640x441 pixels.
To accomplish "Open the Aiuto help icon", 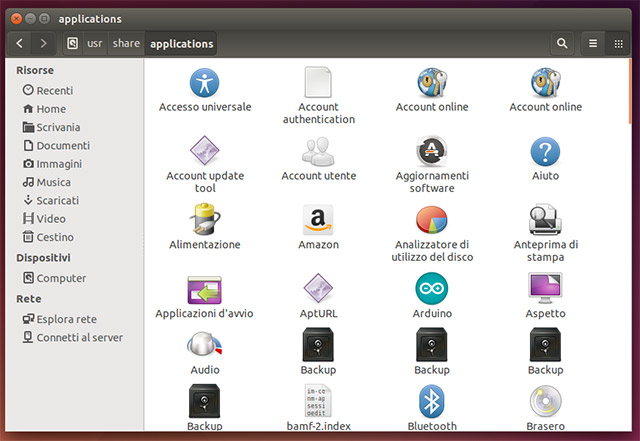I will point(545,151).
